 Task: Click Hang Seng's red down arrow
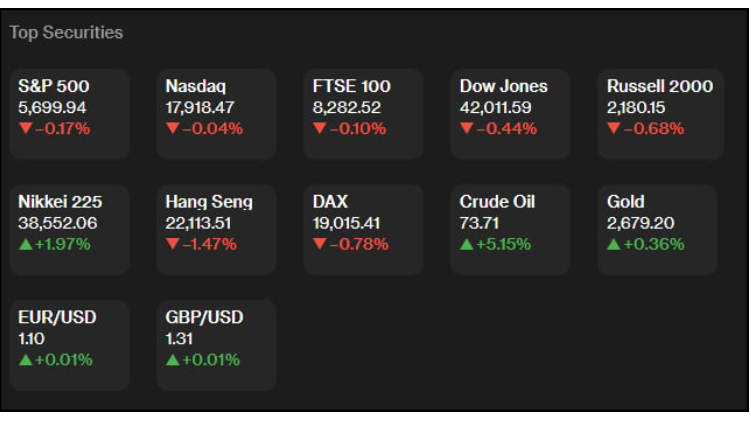[x=173, y=244]
